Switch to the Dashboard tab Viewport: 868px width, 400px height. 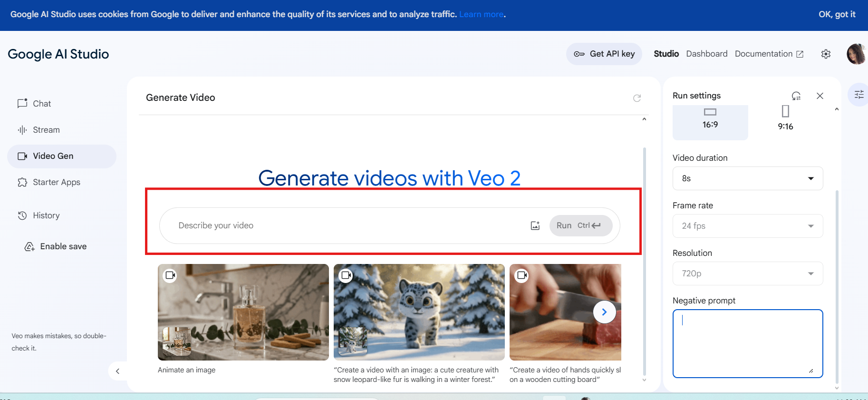706,54
